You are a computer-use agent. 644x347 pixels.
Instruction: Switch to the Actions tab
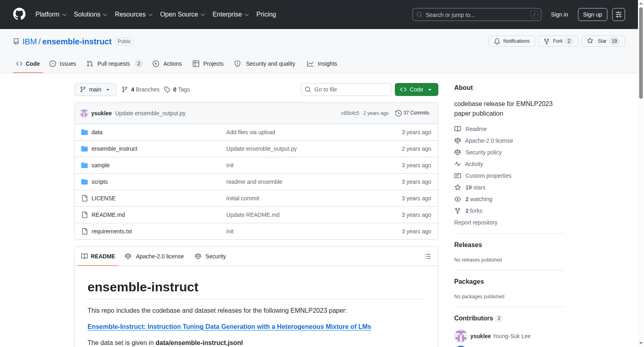pyautogui.click(x=167, y=64)
